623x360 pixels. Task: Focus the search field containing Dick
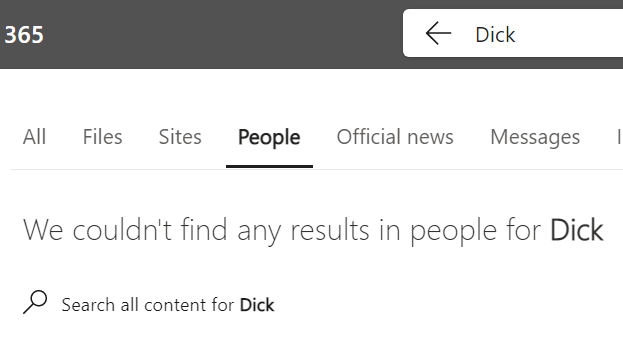coord(513,33)
